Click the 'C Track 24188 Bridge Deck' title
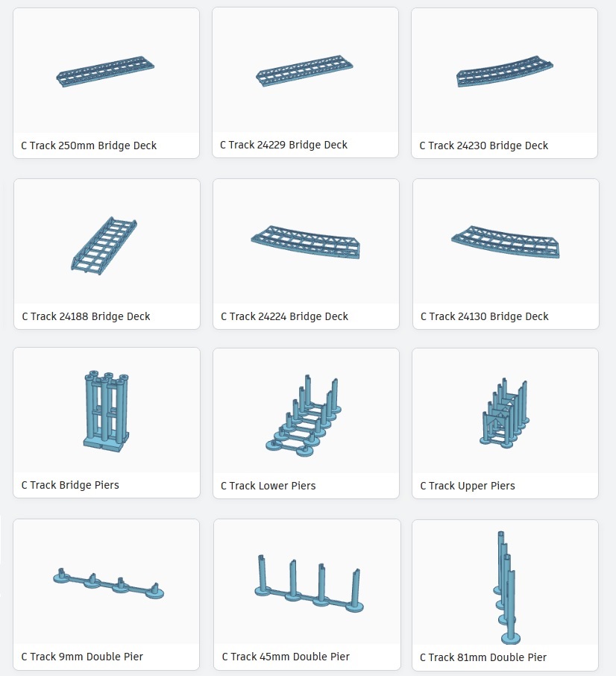Image resolution: width=616 pixels, height=676 pixels. pos(87,316)
